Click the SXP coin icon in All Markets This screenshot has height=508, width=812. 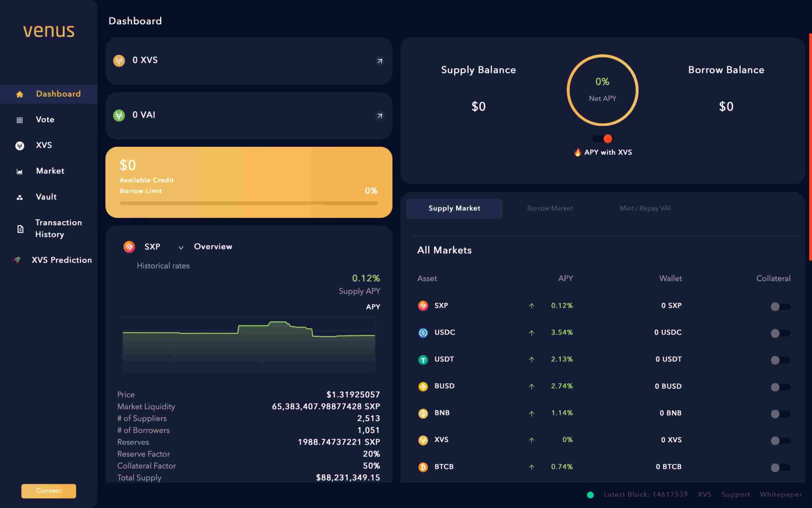423,306
